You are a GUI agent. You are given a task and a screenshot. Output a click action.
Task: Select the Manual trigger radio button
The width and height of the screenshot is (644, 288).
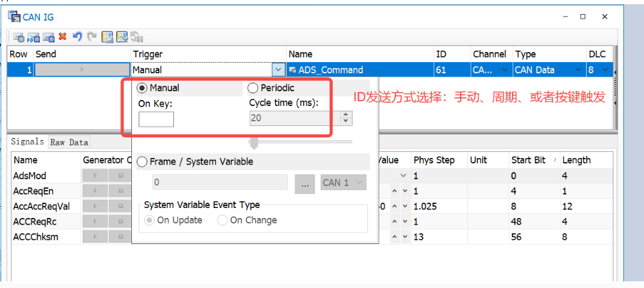(x=142, y=88)
